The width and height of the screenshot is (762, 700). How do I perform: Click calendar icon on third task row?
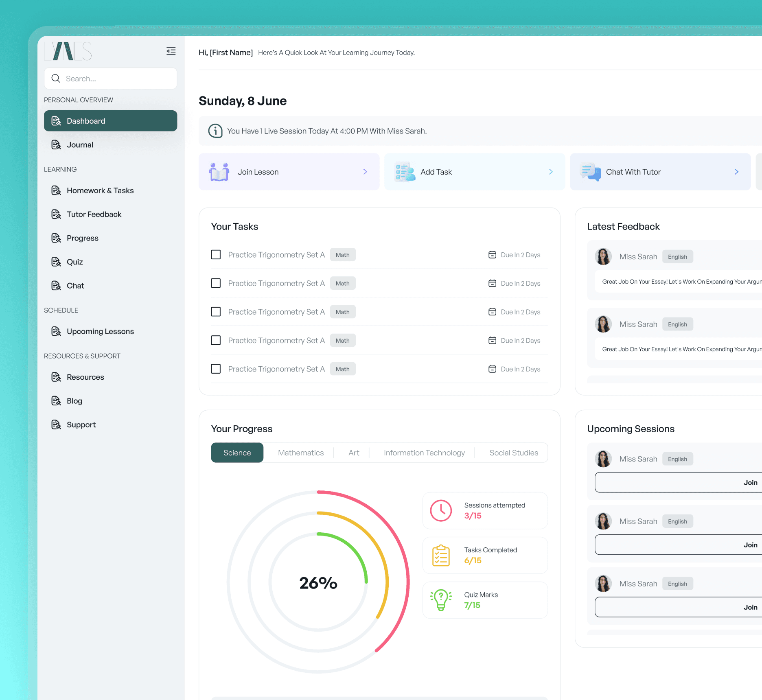point(492,312)
